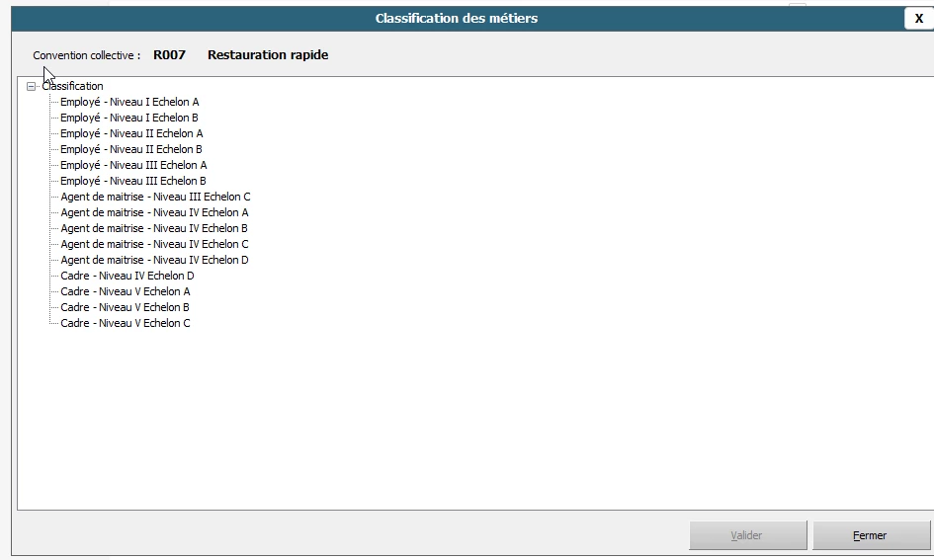
Task: Select Agent de maitrise Niveau III Echelon C
Action: [155, 197]
